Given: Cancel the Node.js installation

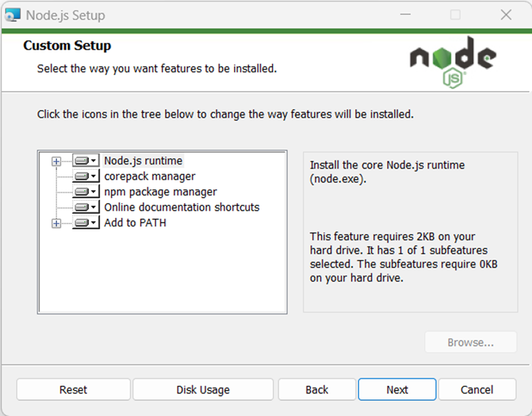Looking at the screenshot, I should [477, 390].
